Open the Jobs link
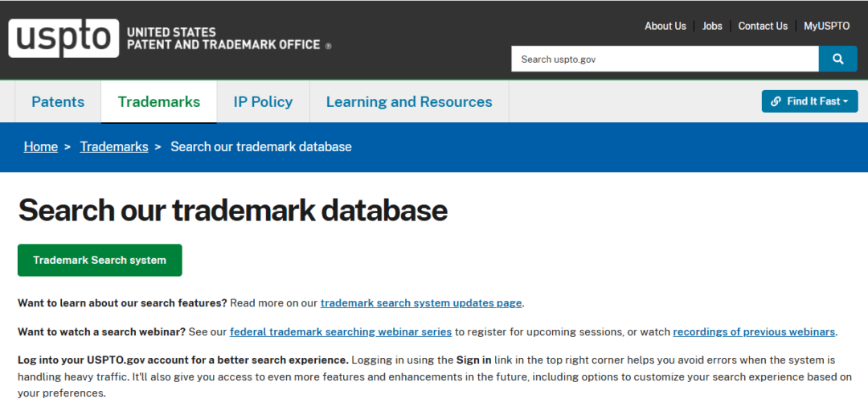The image size is (868, 403). point(712,26)
